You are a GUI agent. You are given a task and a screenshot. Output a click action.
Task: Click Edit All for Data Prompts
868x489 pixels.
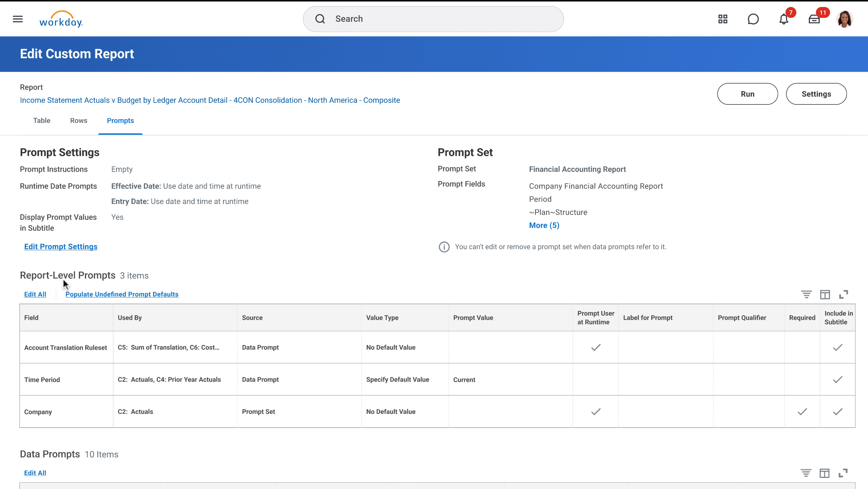pyautogui.click(x=35, y=473)
